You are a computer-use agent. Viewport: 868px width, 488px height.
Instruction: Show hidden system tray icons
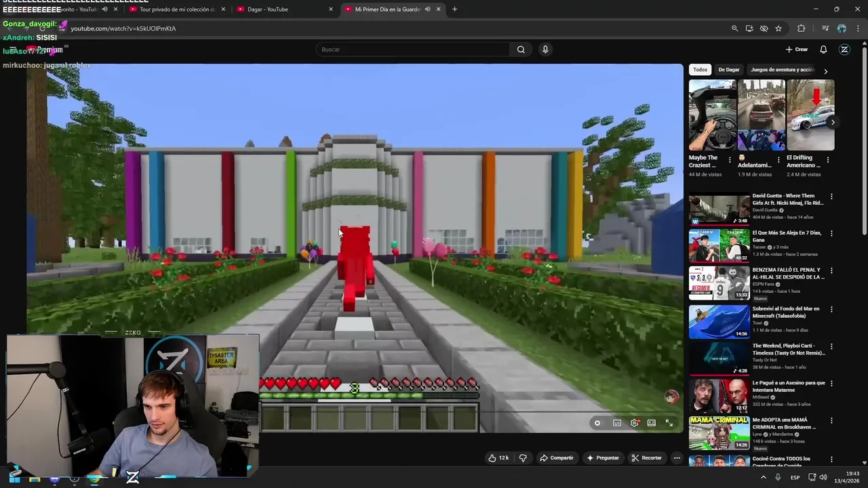click(764, 478)
